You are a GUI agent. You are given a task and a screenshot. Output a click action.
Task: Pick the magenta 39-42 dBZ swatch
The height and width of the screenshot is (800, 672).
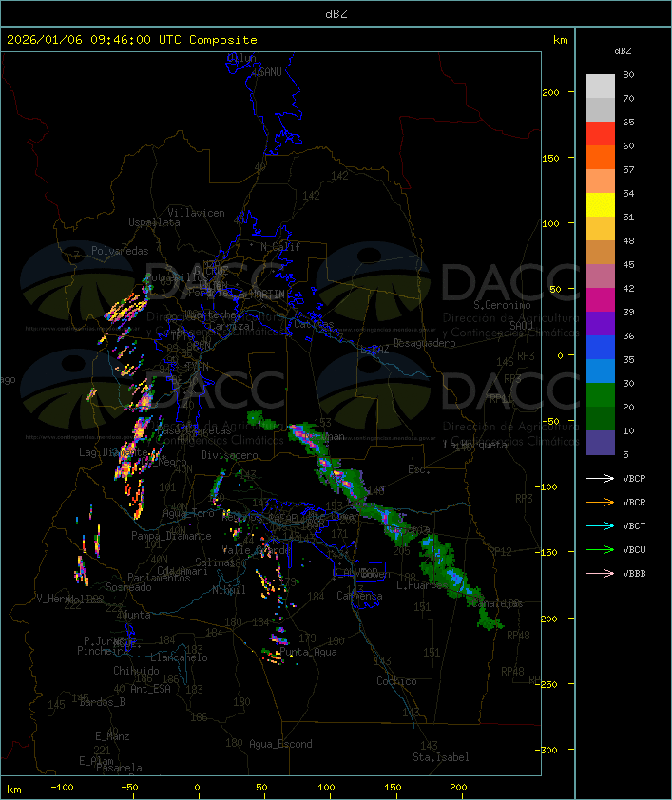click(600, 299)
